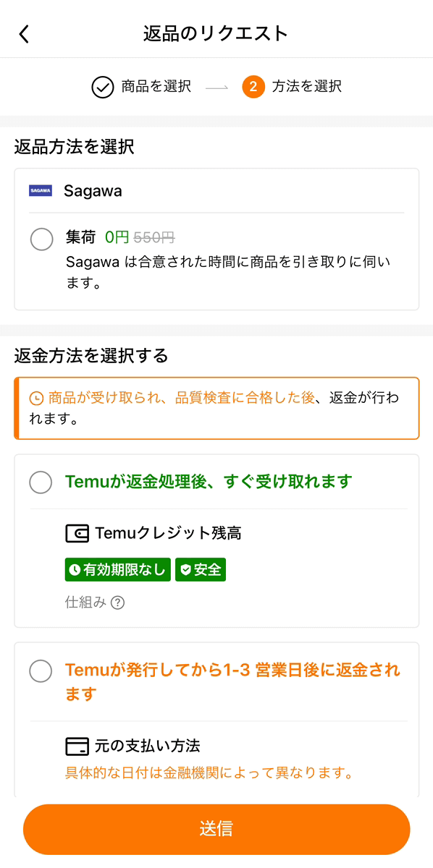Tap the 送信 submit button
The height and width of the screenshot is (868, 433).
[x=216, y=830]
